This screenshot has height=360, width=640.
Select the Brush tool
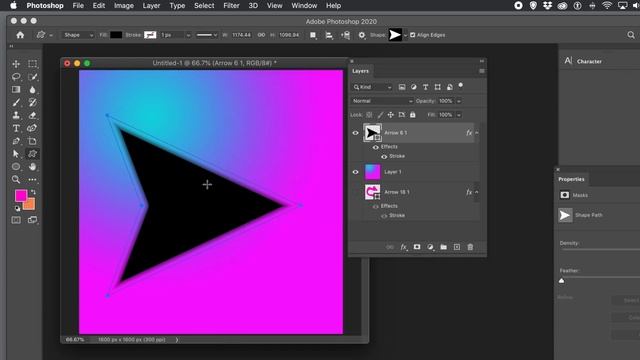(16, 102)
